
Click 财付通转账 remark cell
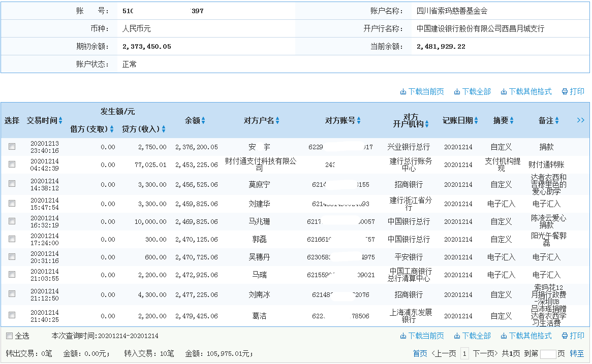pyautogui.click(x=546, y=165)
